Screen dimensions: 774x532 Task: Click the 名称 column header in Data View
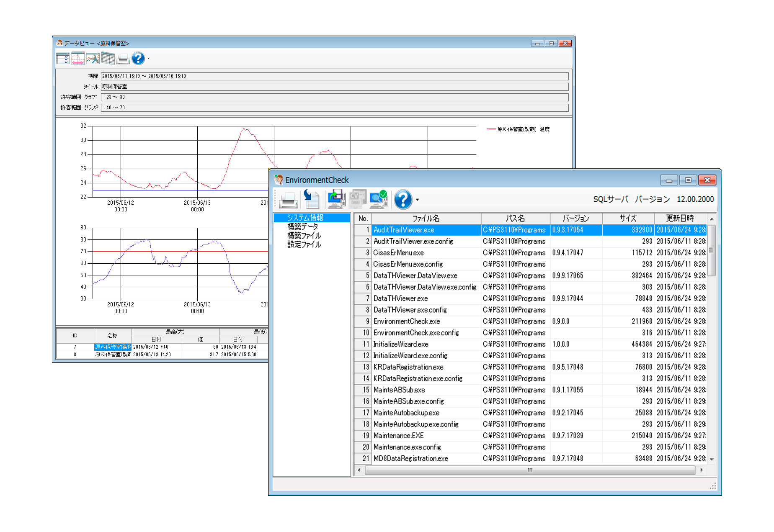113,336
